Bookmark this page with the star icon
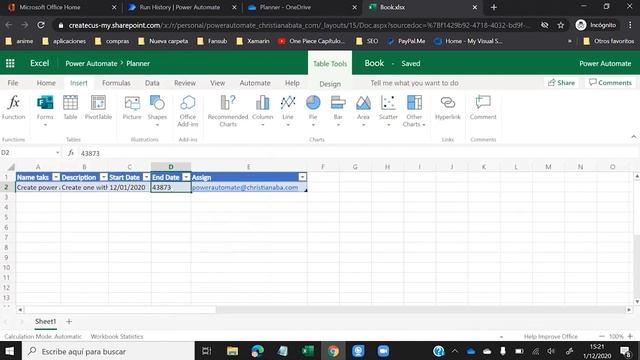The image size is (640, 360). click(x=561, y=25)
